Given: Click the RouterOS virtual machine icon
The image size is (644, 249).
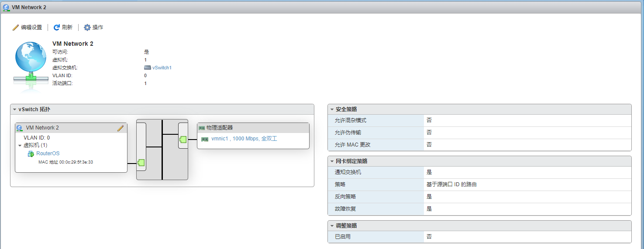Looking at the screenshot, I should click(31, 154).
